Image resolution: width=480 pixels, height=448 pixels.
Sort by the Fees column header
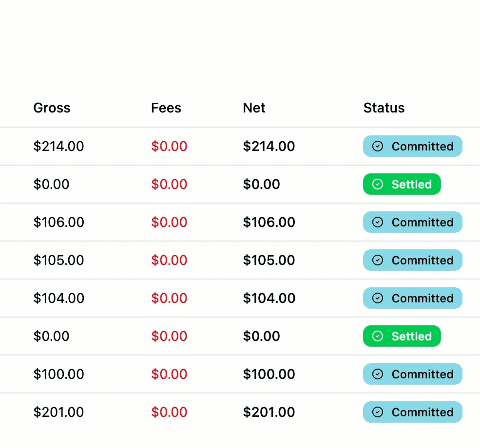pos(166,108)
